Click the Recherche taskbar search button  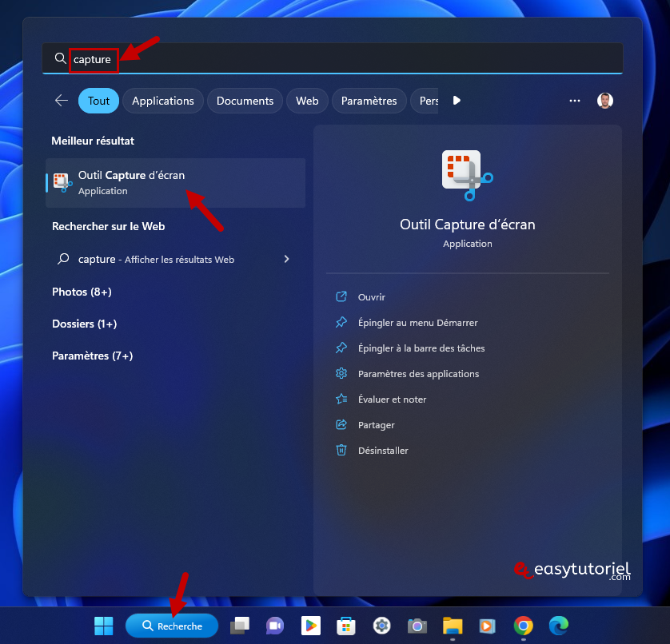click(x=172, y=626)
